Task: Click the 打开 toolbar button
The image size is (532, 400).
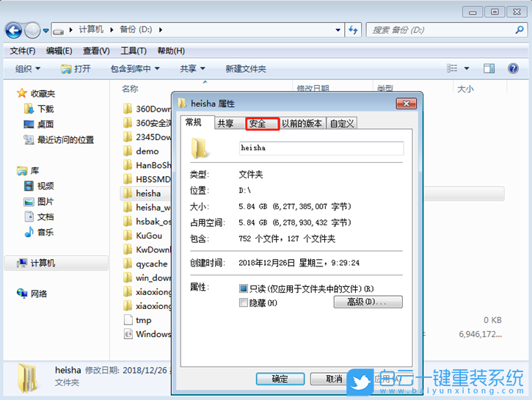Action: 76,69
